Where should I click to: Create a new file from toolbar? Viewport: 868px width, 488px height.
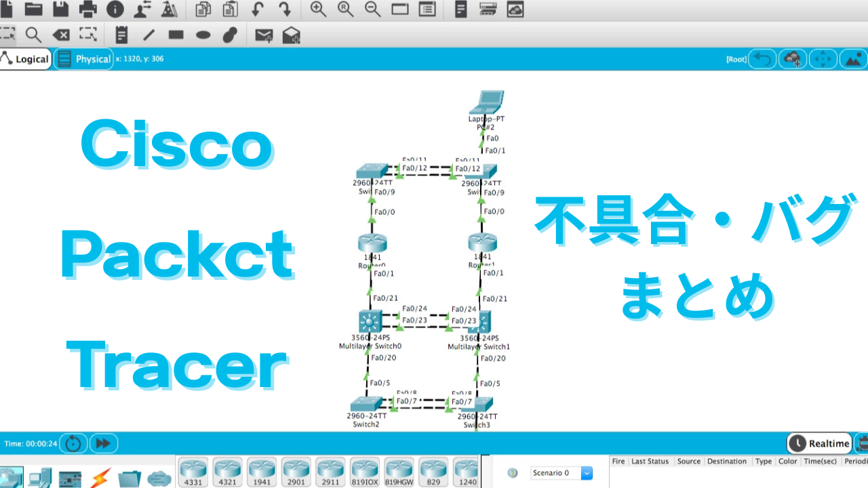pos(5,9)
